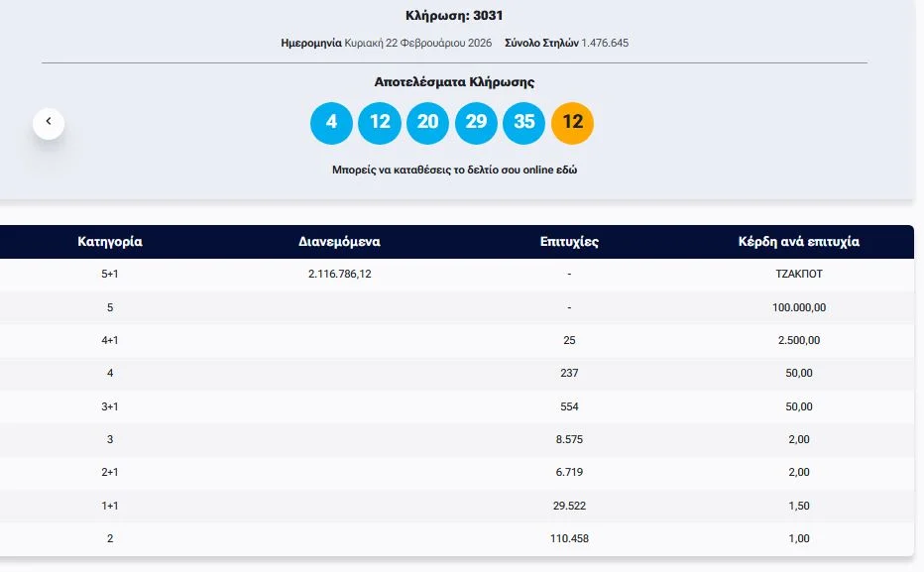924x572 pixels.
Task: Select the orange Joker ball 12
Action: coord(572,123)
